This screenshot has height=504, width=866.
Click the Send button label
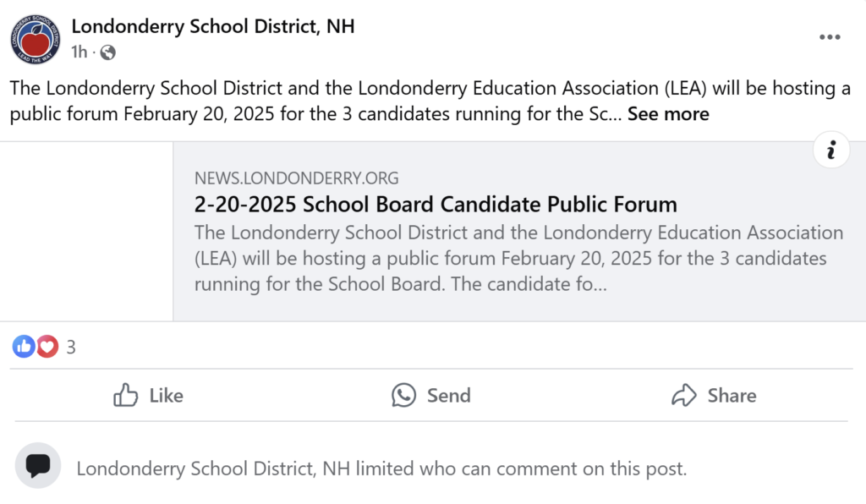pyautogui.click(x=449, y=395)
